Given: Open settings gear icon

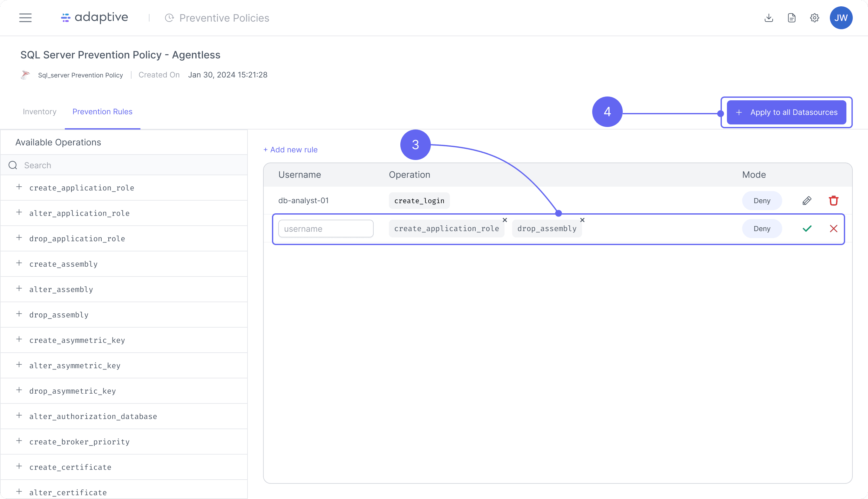Looking at the screenshot, I should [x=815, y=18].
